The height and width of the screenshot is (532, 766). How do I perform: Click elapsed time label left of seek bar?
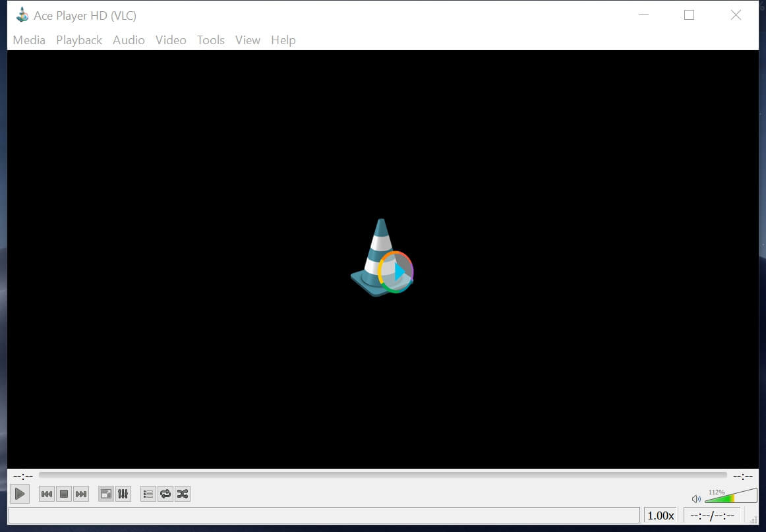pyautogui.click(x=23, y=476)
